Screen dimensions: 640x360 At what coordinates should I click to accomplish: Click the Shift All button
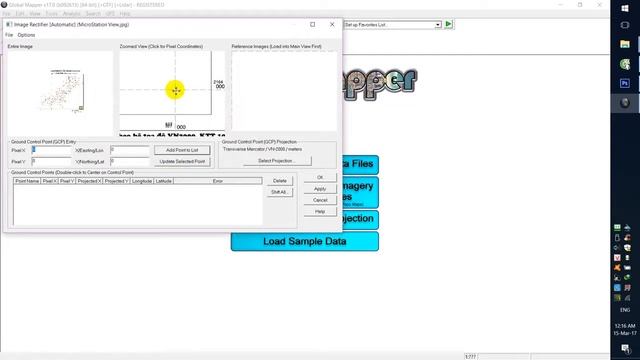click(x=280, y=192)
